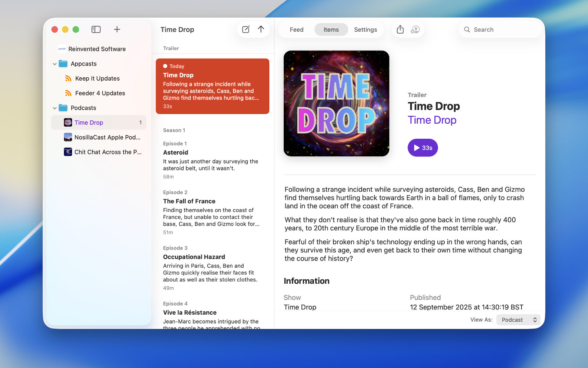This screenshot has height=368, width=588.
Task: Open Feeder 4 Updates appcast feed
Action: 100,93
